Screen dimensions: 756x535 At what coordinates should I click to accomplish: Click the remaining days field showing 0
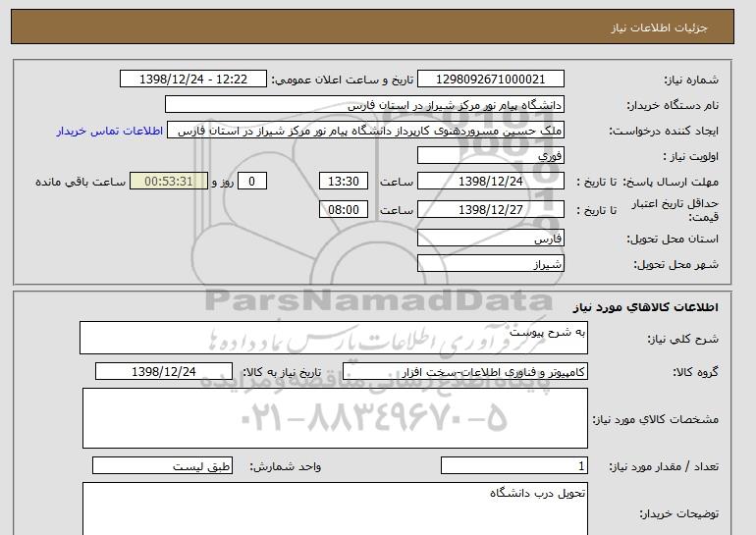(x=251, y=182)
